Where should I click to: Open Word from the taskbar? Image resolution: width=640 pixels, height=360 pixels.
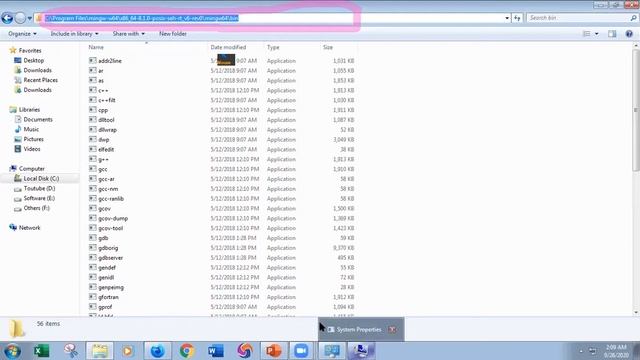pos(216,351)
